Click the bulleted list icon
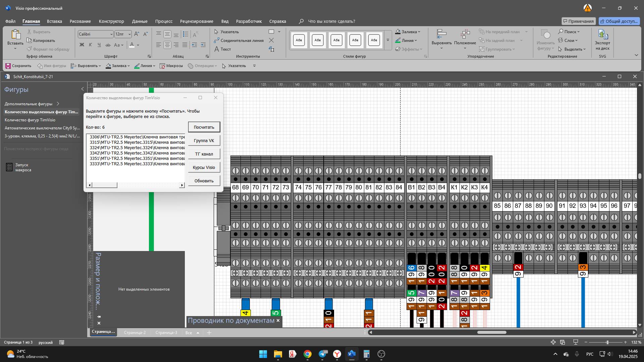 185,34
